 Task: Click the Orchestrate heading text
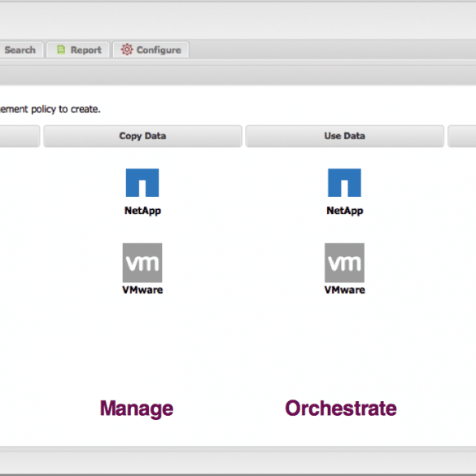[x=341, y=408]
